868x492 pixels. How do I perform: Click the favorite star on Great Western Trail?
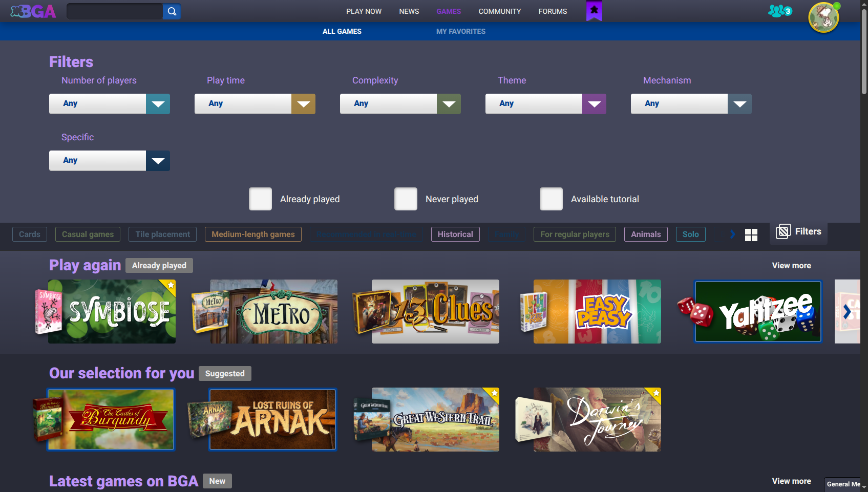click(x=494, y=393)
